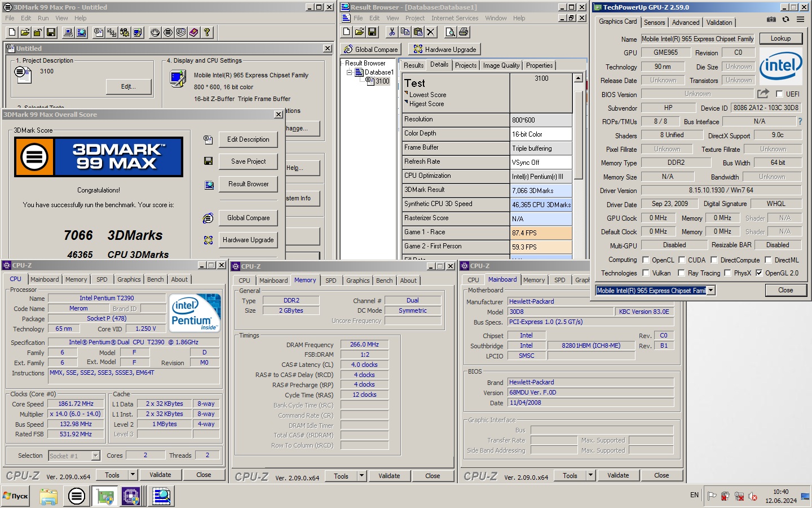Click 7,066 3DMarks result cell
Screen dimensions: 812x508
(541, 191)
